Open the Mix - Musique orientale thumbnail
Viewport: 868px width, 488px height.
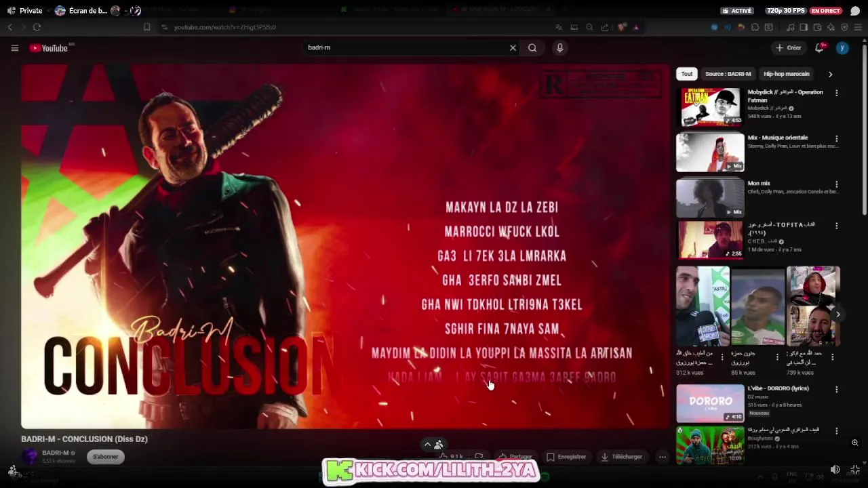(710, 152)
